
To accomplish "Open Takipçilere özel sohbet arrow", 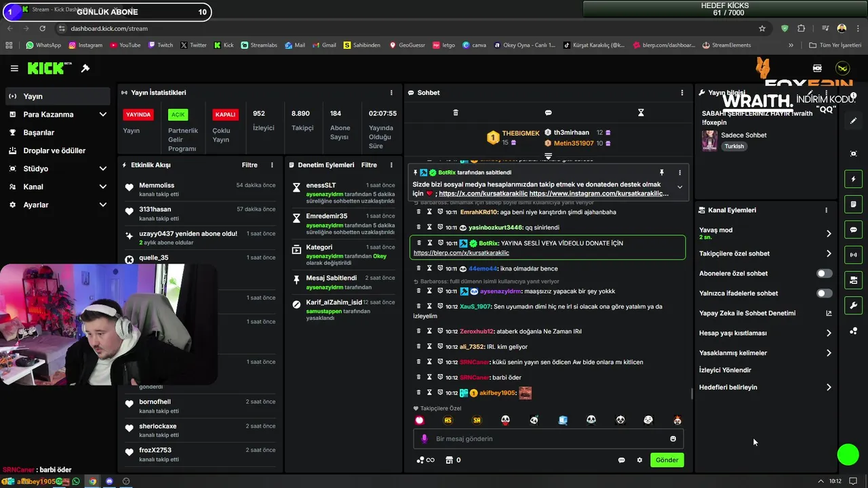I will [829, 253].
